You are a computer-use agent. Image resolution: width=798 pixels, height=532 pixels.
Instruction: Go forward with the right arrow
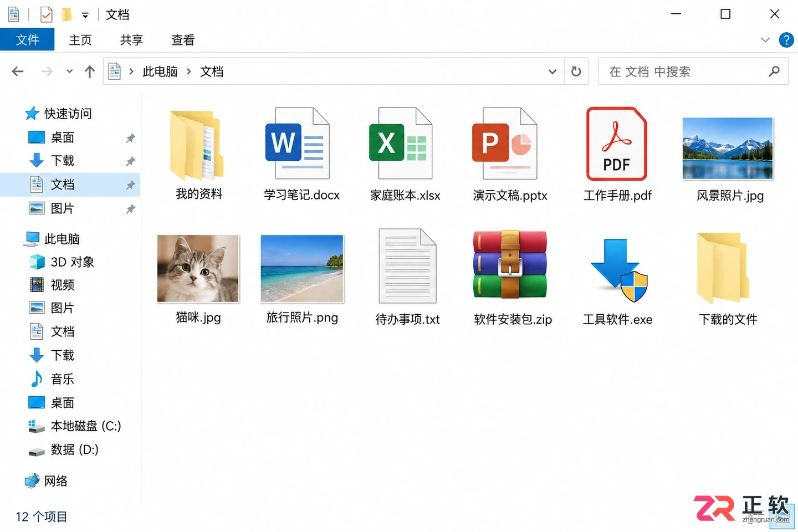[x=47, y=71]
